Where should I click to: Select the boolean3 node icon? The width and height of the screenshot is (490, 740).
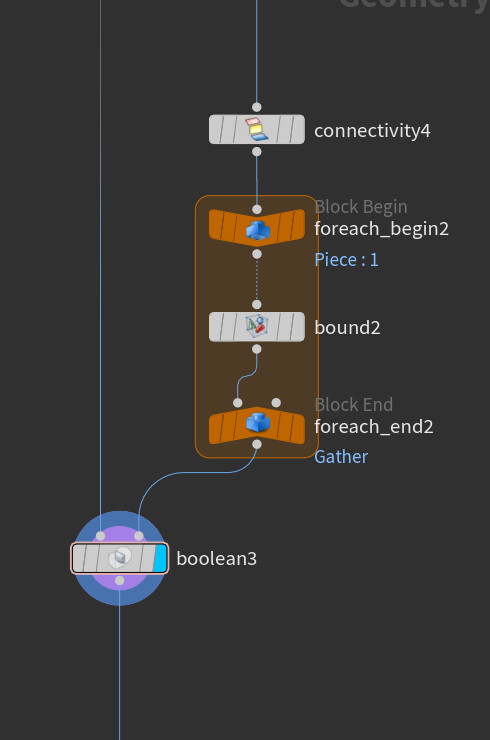click(120, 558)
